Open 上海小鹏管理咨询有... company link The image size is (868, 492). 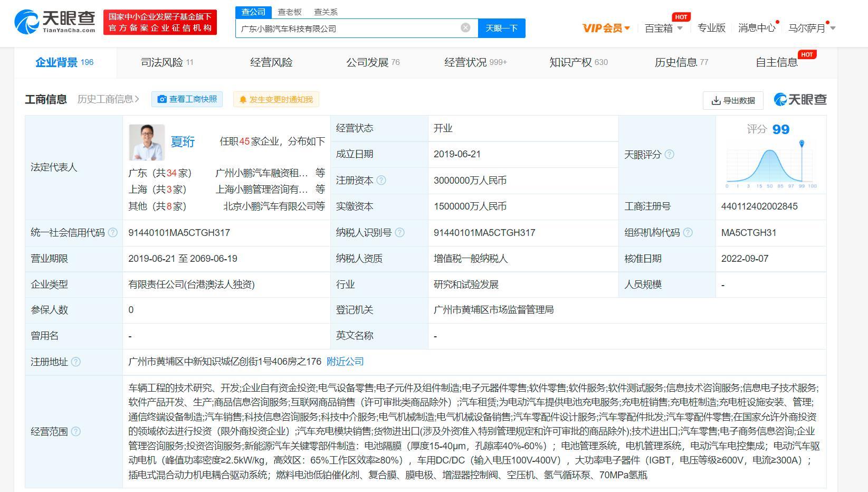click(x=262, y=190)
